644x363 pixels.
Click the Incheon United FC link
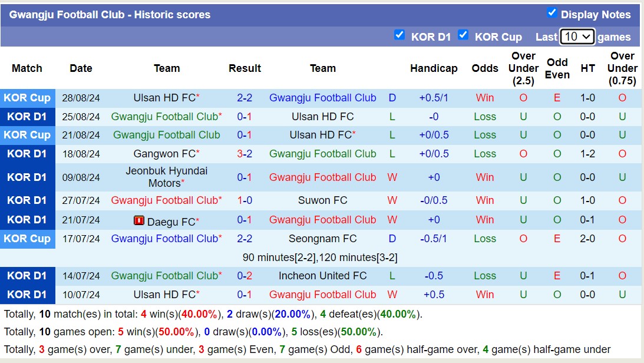(322, 276)
